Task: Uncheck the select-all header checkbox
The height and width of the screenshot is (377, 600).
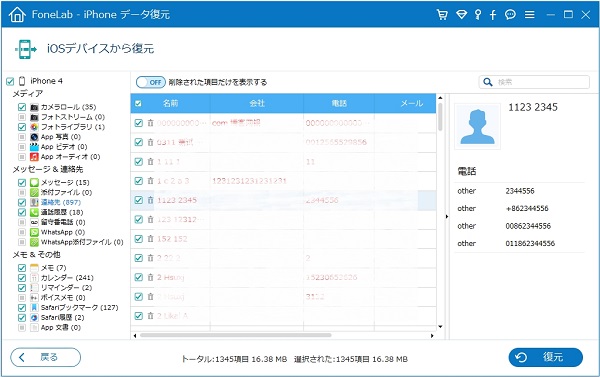Action: pyautogui.click(x=139, y=103)
